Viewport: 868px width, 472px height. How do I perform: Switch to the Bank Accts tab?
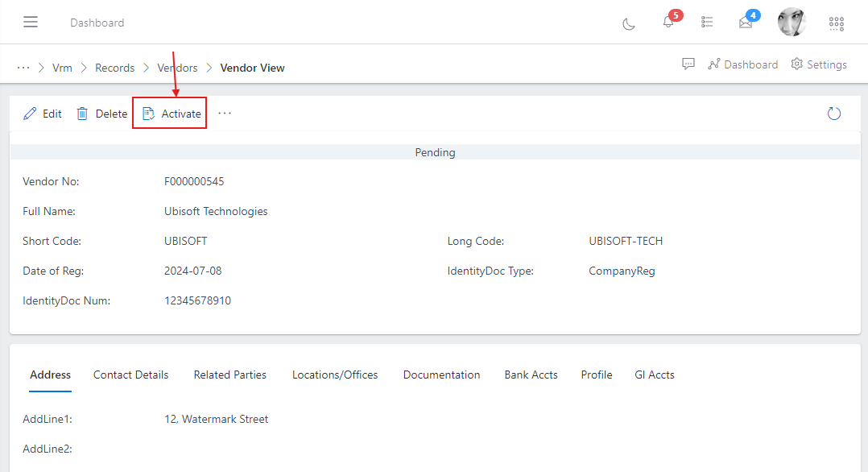pyautogui.click(x=531, y=375)
